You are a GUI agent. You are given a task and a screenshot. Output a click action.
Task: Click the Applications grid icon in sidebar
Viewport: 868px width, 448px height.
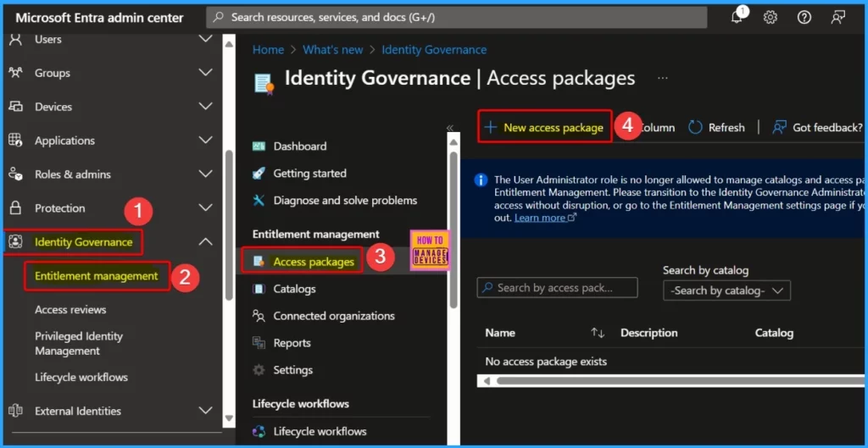[x=15, y=141]
